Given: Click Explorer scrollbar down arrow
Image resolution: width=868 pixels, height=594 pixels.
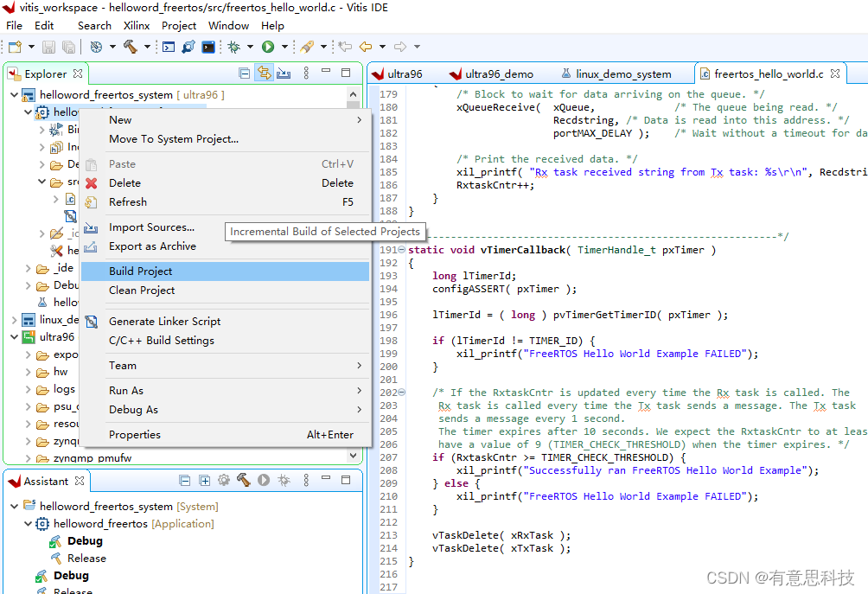Looking at the screenshot, I should pos(353,456).
